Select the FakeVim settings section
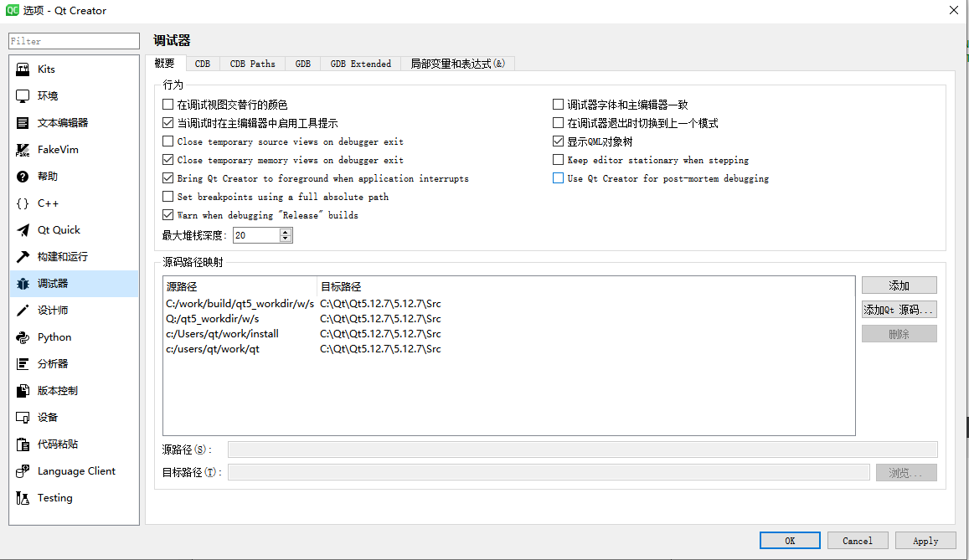This screenshot has width=969, height=560. 54,149
